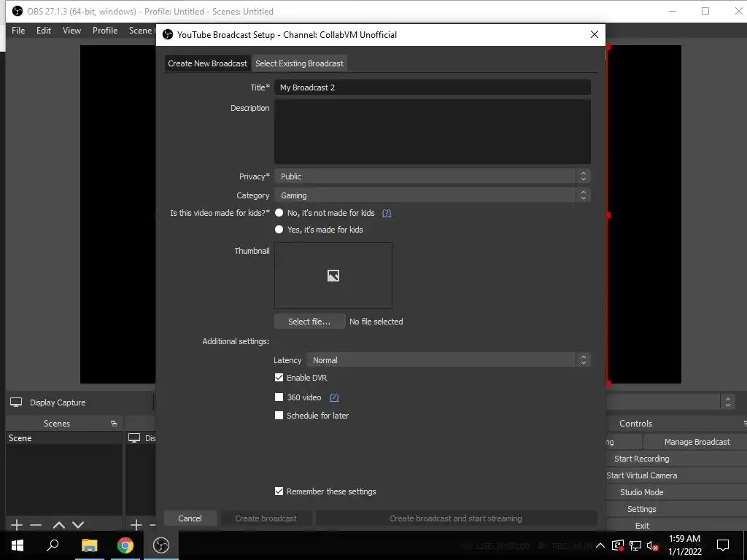
Task: Remove selected scene with minus icon
Action: 36,525
